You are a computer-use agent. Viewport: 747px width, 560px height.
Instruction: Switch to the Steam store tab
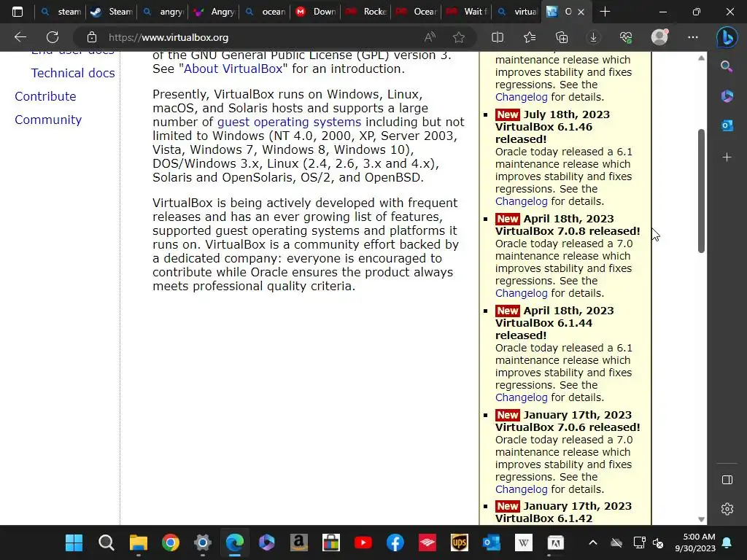click(111, 12)
